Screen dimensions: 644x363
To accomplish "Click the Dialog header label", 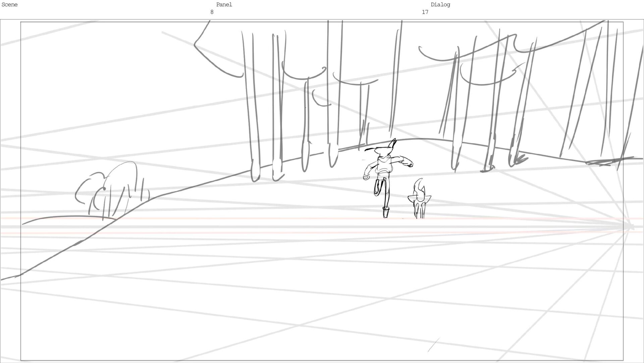I will (440, 5).
